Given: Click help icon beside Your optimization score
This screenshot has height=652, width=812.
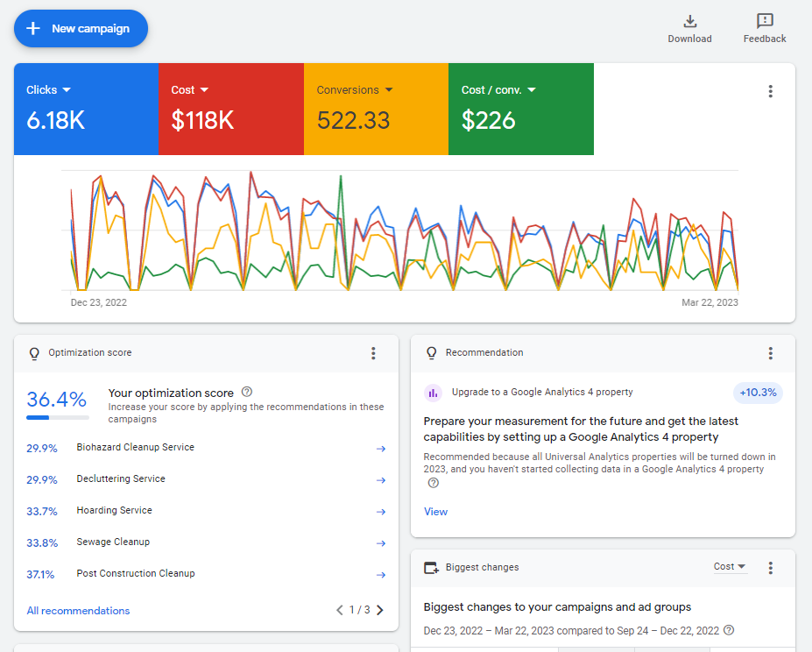Looking at the screenshot, I should click(x=247, y=392).
